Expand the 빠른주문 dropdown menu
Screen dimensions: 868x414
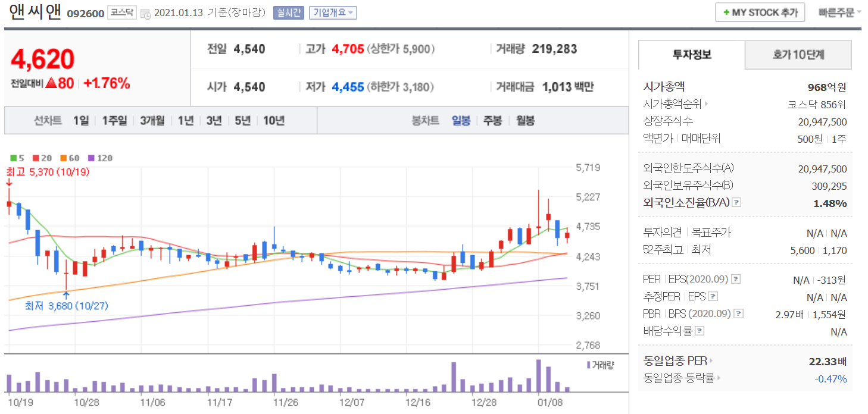pyautogui.click(x=839, y=12)
